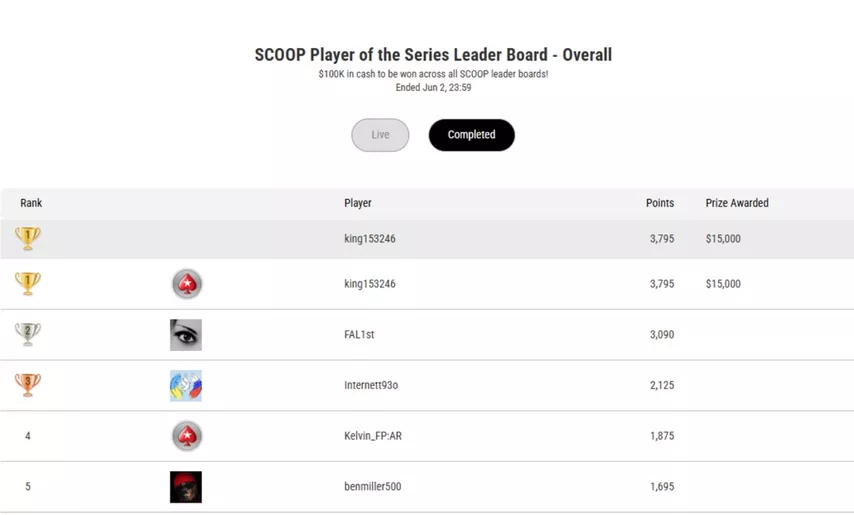Click the gold trophy in highlighted row

click(28, 238)
